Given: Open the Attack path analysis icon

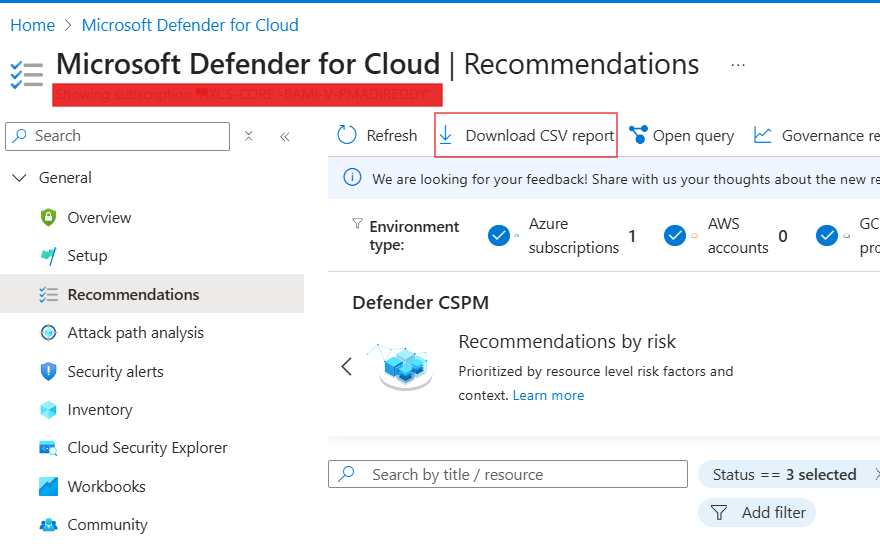Looking at the screenshot, I should (49, 332).
